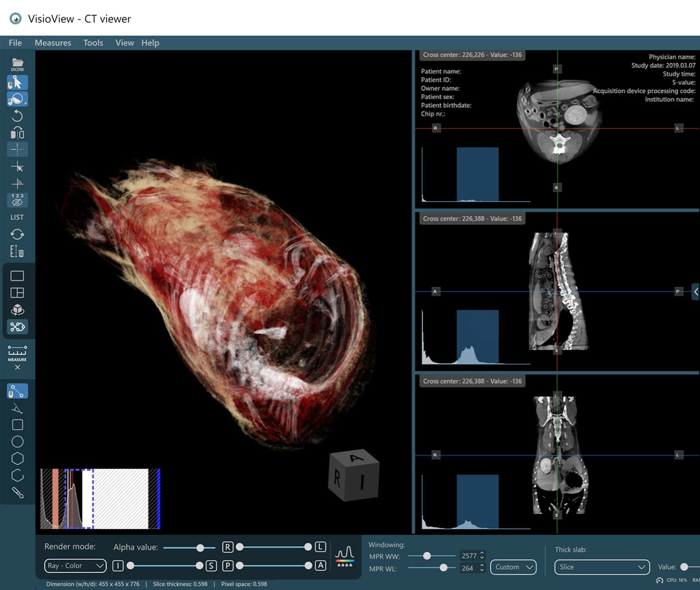
Task: Activate the 3D cube volume view
Action: [17, 310]
